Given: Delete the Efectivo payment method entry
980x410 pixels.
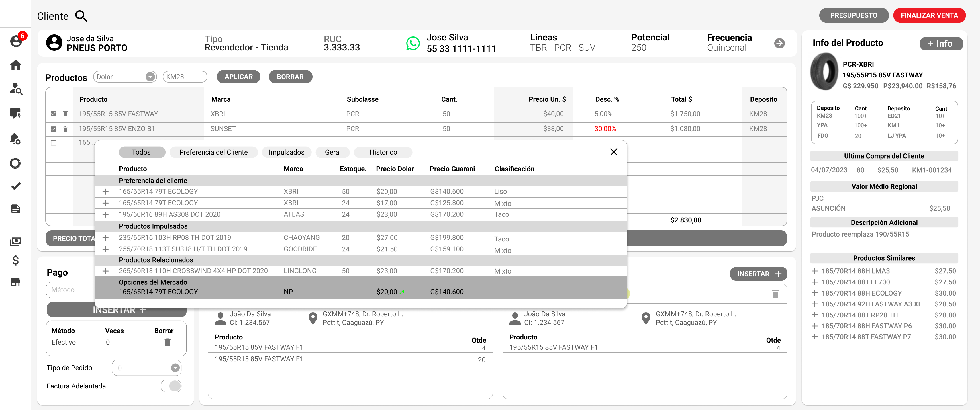Looking at the screenshot, I should [x=168, y=342].
